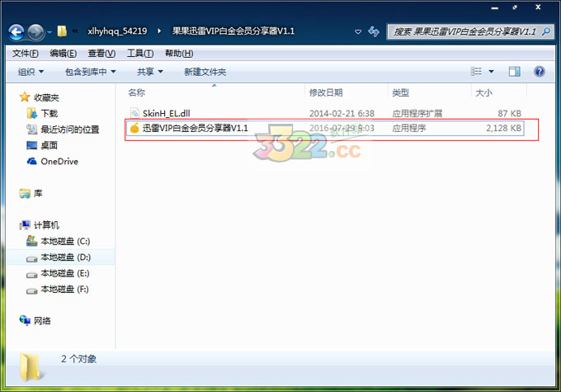
Task: Click the SkinH_EL.dll file icon
Action: (x=134, y=114)
